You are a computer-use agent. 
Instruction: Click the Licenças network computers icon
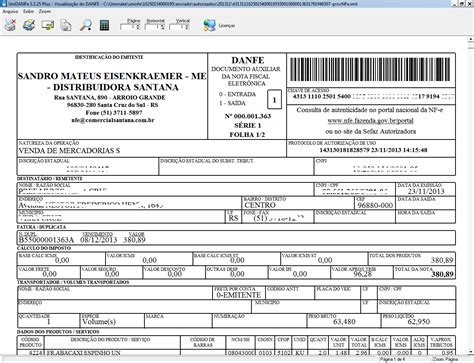(x=209, y=25)
